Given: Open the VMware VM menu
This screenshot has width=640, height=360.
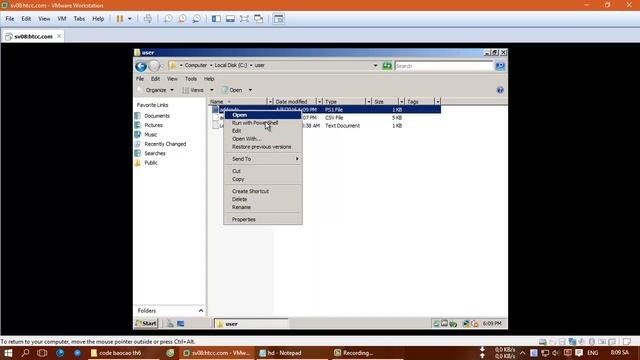Looking at the screenshot, I should click(62, 19).
